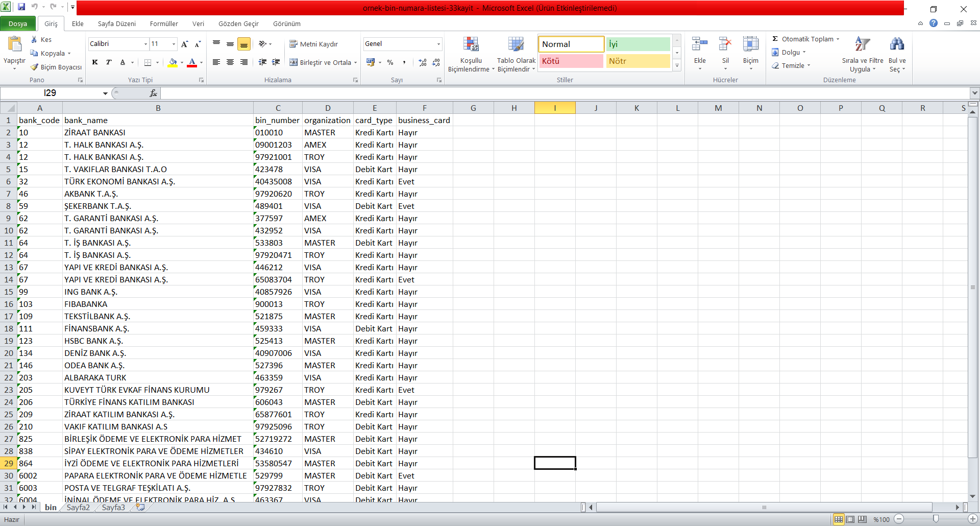
Task: Click the vertical scrollbar down arrow
Action: tap(972, 496)
